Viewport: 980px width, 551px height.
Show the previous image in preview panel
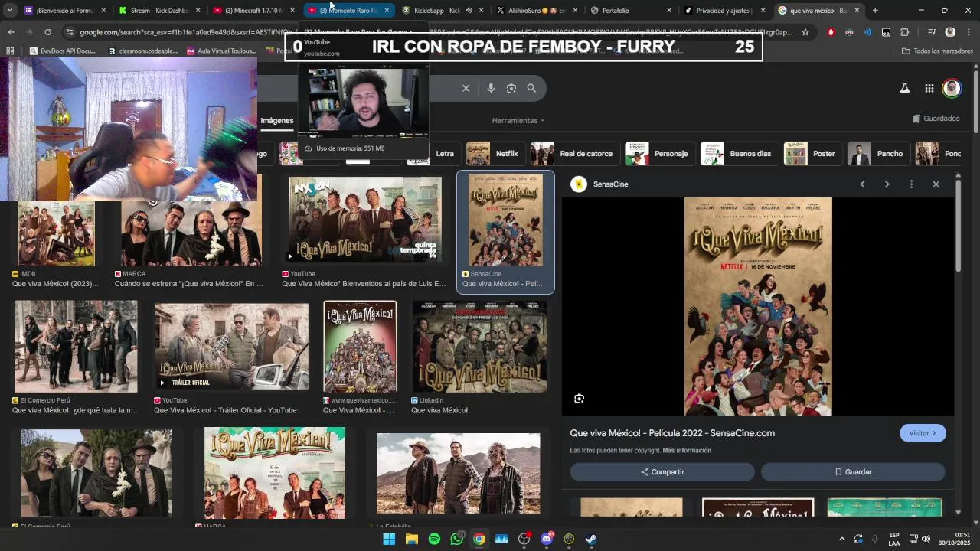point(862,184)
